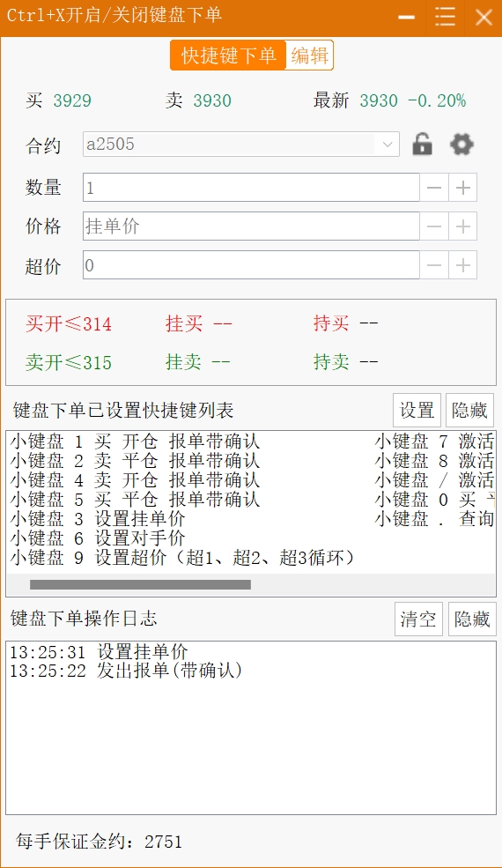Increase 数量 with the plus button
Screen dimensions: 502x868
462,188
